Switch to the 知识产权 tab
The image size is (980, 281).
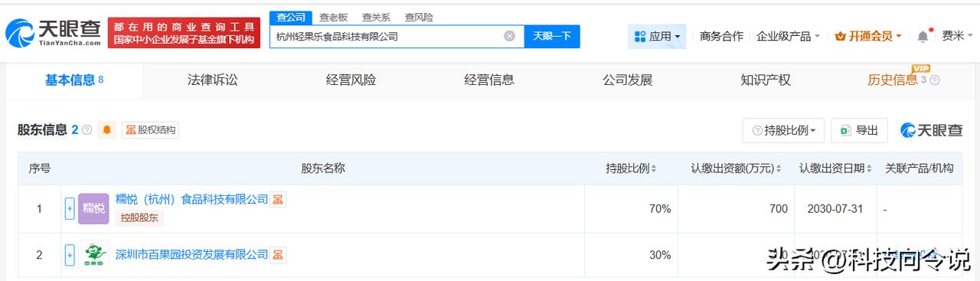[766, 80]
